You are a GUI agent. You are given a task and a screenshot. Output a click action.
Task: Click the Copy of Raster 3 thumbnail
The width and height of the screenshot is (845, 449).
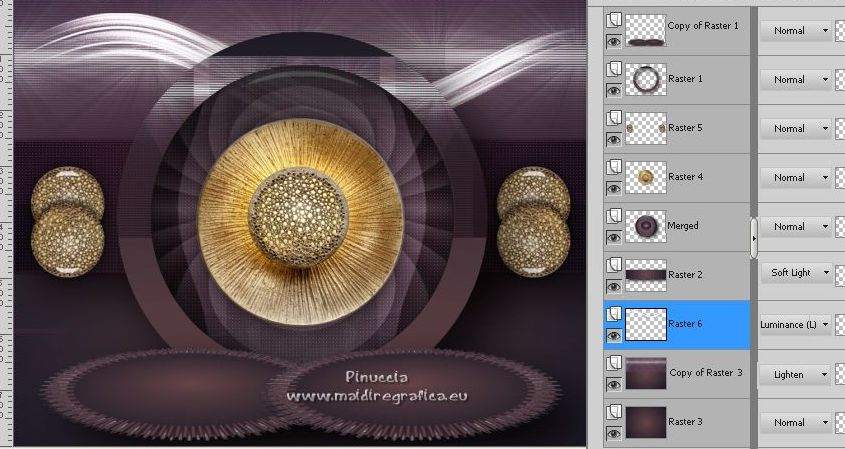coord(645,373)
